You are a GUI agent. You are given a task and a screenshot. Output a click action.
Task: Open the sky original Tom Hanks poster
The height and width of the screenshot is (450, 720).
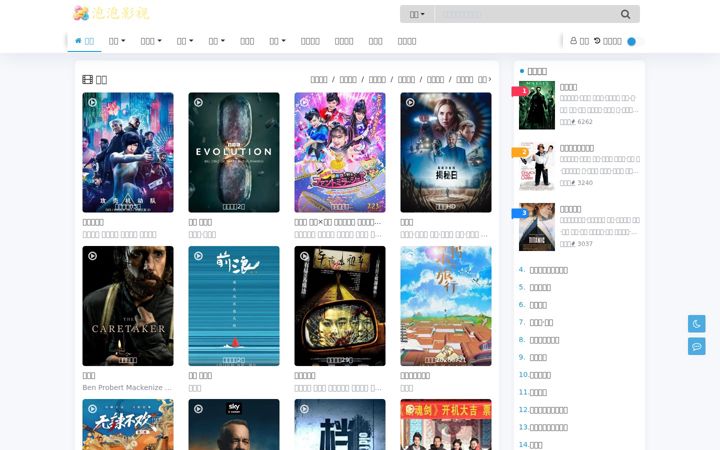(234, 425)
